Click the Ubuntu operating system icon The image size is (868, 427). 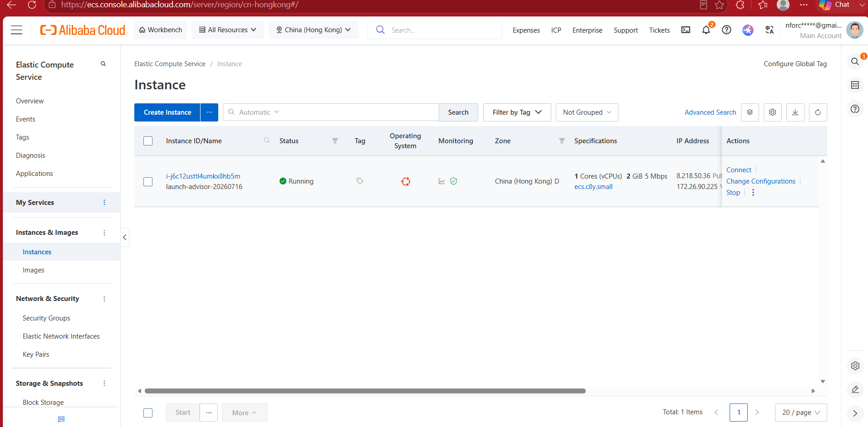pos(406,181)
